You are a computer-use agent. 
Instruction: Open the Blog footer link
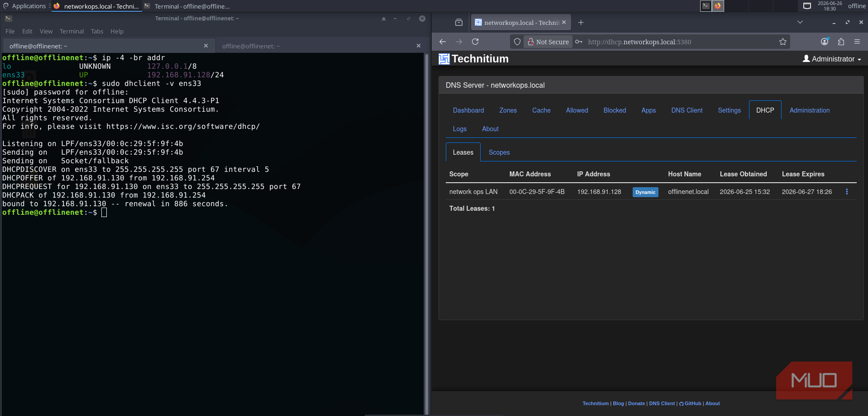click(x=618, y=403)
